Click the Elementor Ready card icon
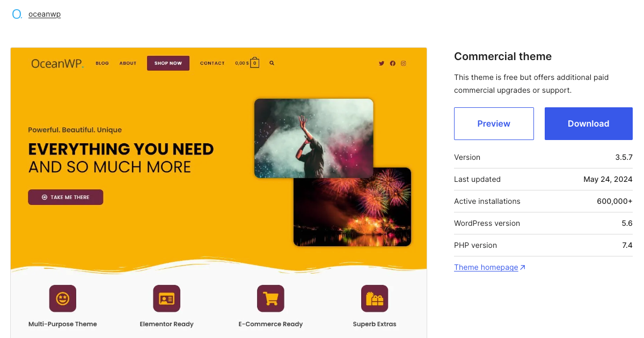 166,298
